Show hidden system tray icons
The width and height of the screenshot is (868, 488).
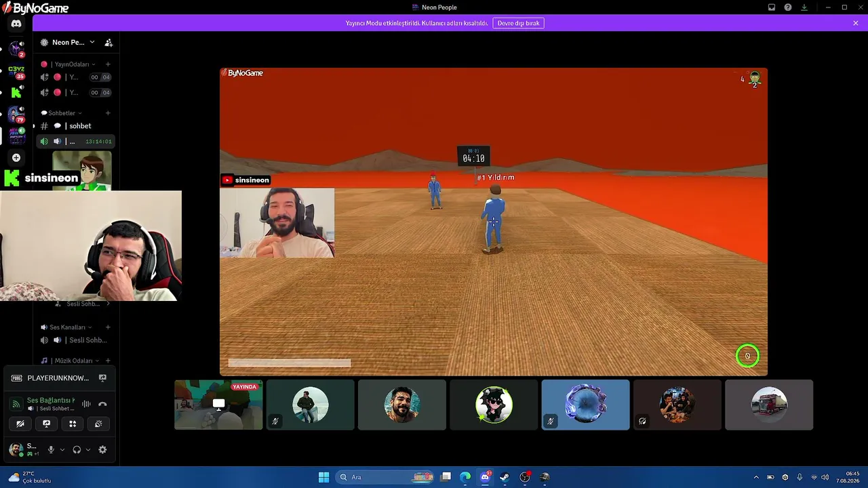756,477
